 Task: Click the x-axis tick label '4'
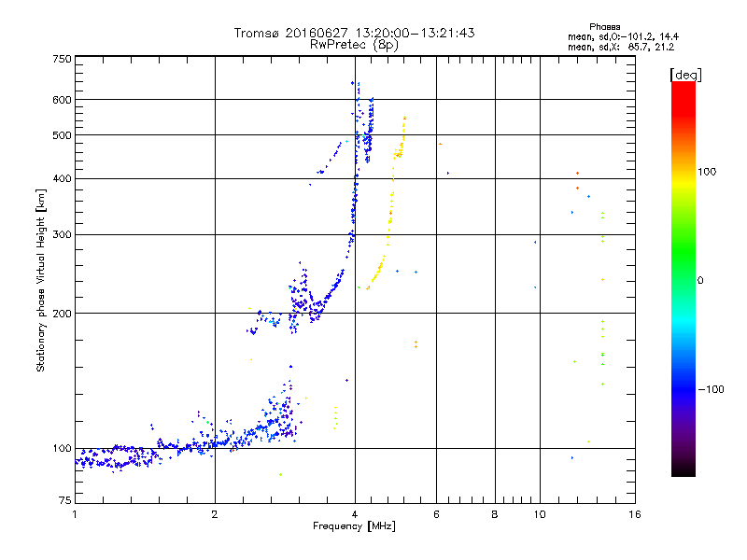point(355,514)
